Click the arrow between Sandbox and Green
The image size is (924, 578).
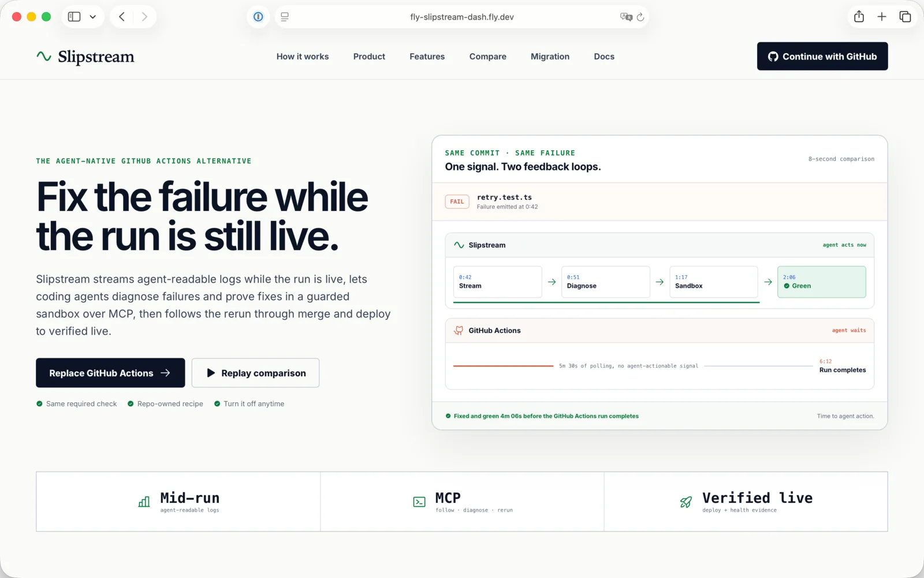click(x=768, y=282)
